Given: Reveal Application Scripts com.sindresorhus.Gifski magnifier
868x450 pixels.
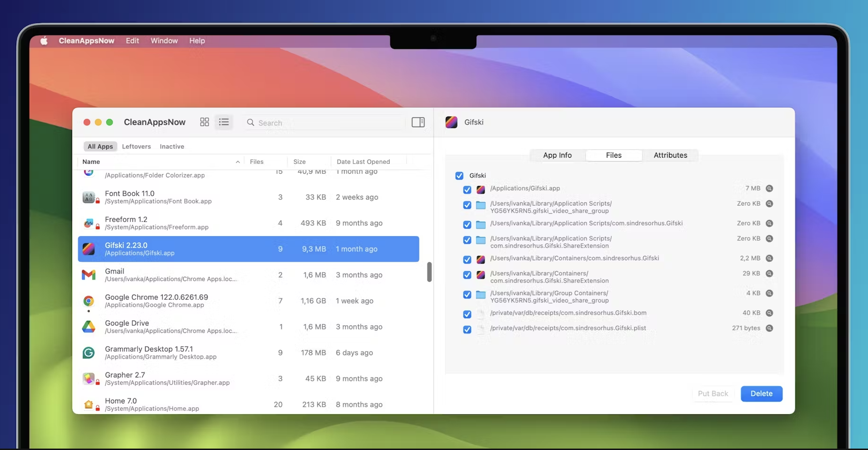Looking at the screenshot, I should pos(770,224).
